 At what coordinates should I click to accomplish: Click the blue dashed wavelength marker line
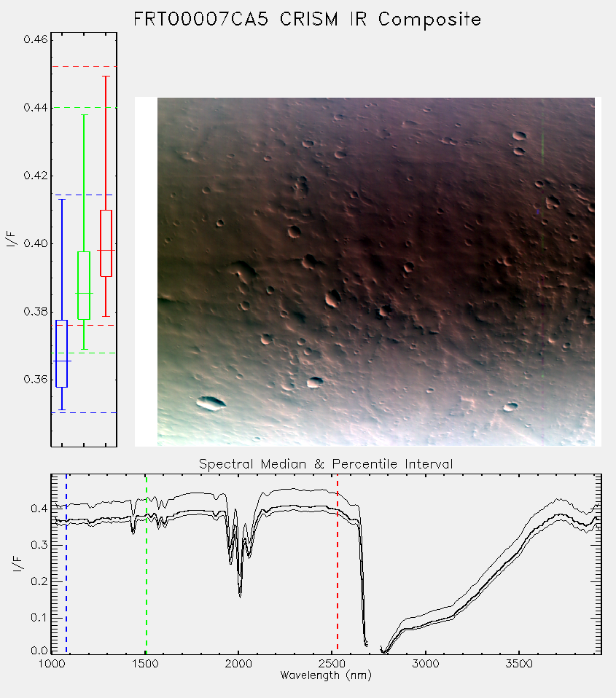click(66, 564)
